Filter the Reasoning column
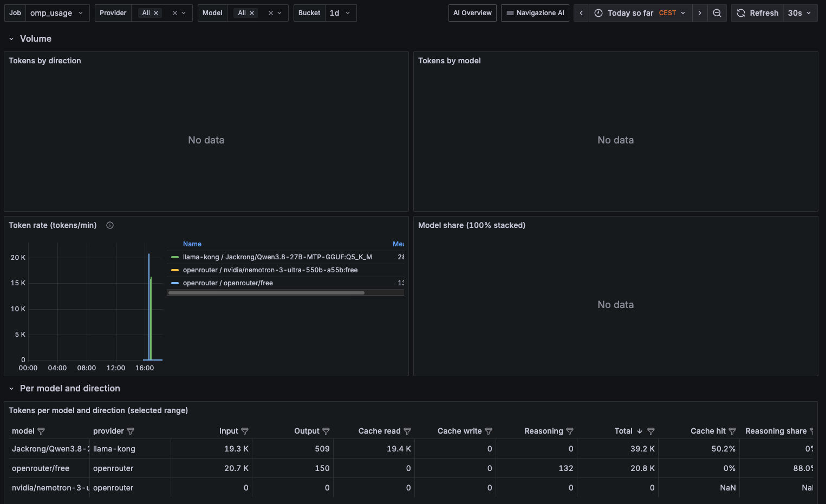Image resolution: width=826 pixels, height=504 pixels. pos(570,431)
